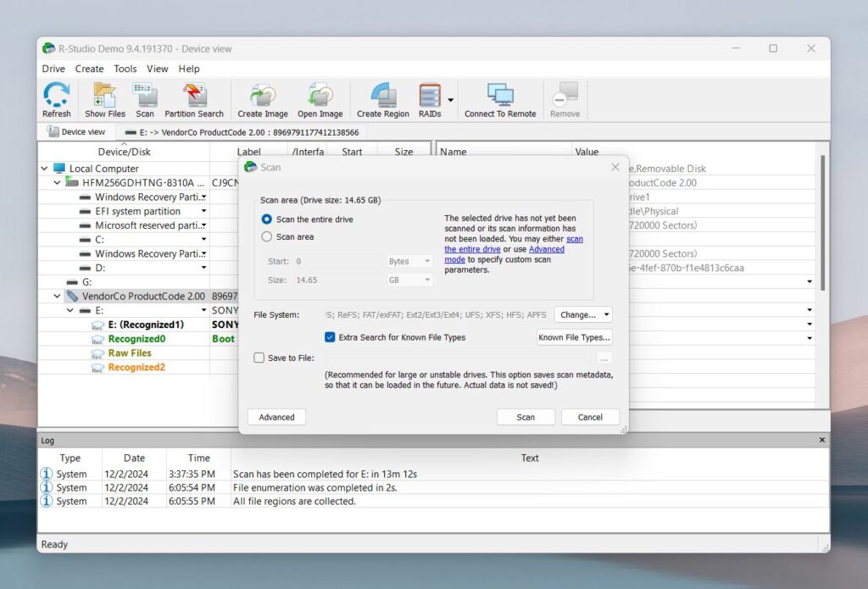The height and width of the screenshot is (589, 868).
Task: Enable the Save to File option
Action: pos(259,358)
